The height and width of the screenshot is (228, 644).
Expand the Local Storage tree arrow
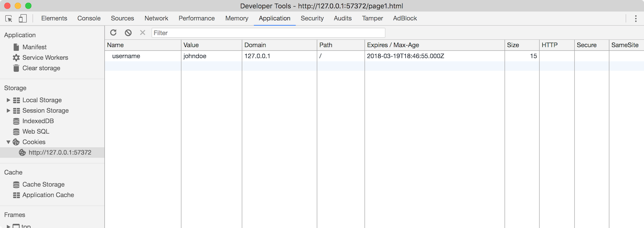(8, 100)
